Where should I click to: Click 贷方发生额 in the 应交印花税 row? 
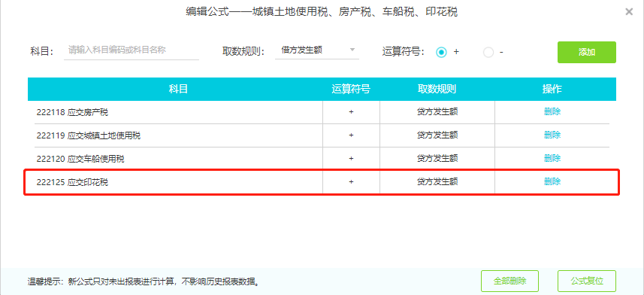click(437, 182)
